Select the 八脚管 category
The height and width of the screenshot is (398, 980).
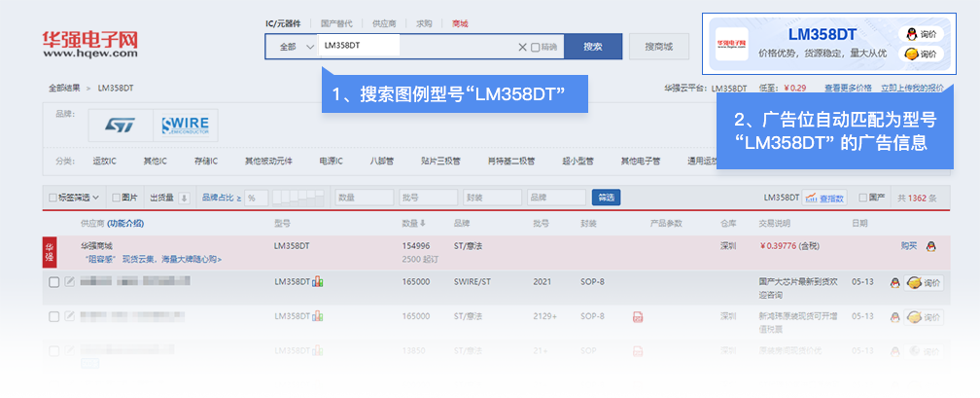[x=382, y=162]
